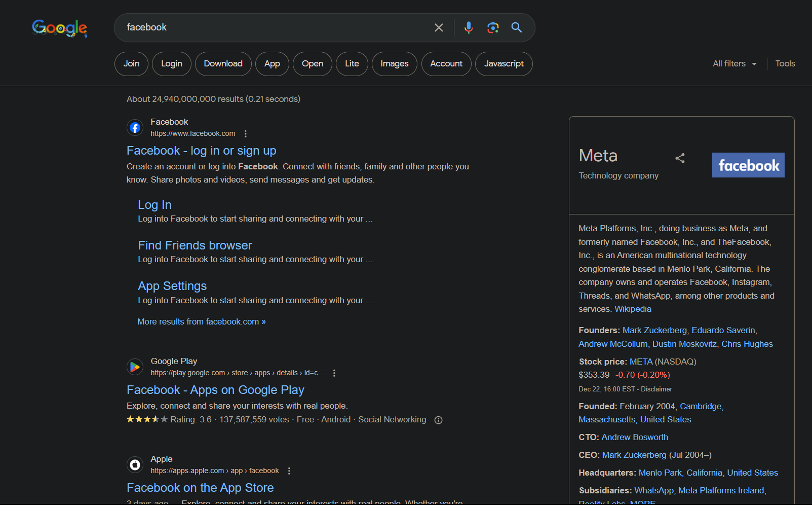The height and width of the screenshot is (505, 812).
Task: Share the Meta knowledge panel
Action: [x=680, y=158]
